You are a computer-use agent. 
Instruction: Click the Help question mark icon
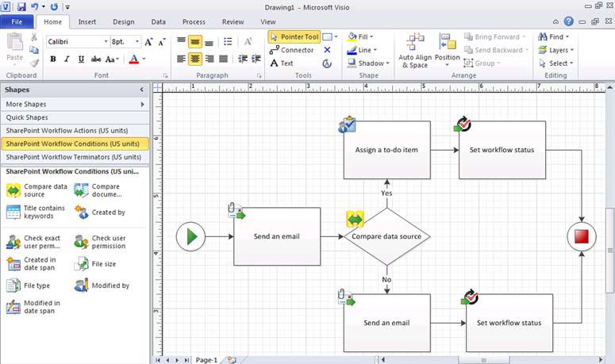(x=569, y=21)
